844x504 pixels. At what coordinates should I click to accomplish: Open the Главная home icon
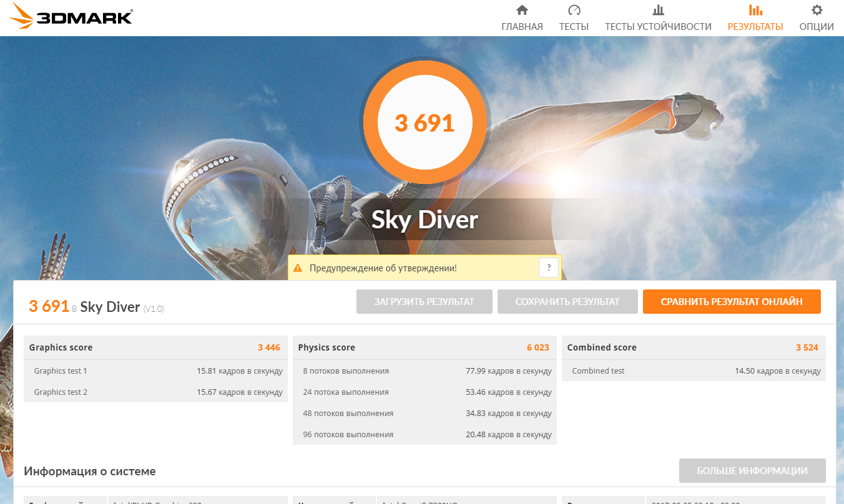[522, 10]
